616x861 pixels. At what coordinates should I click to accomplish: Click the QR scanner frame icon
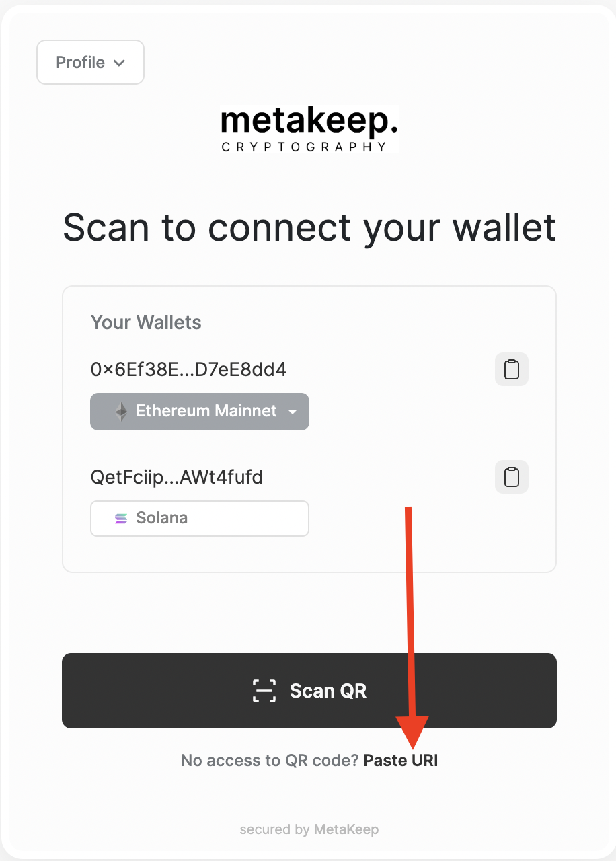click(264, 691)
